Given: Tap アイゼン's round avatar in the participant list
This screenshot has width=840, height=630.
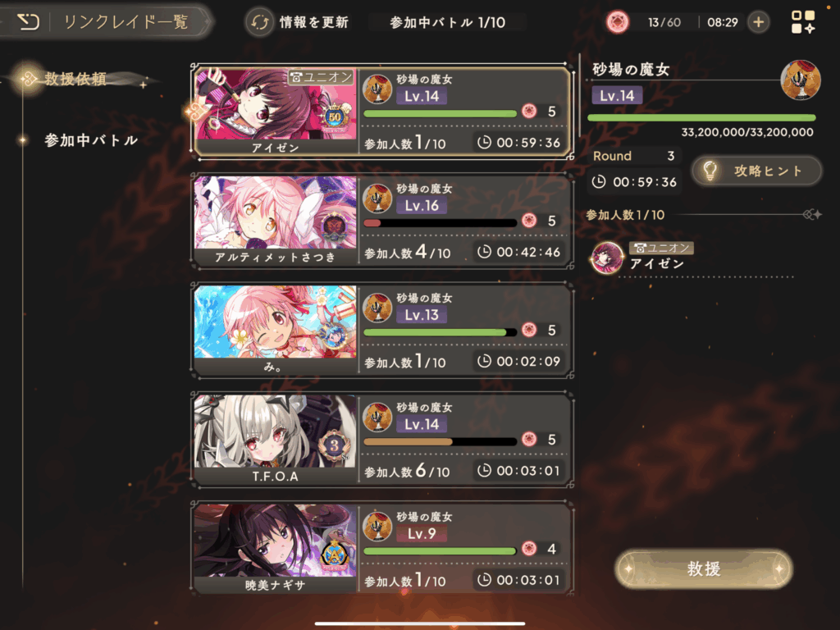Looking at the screenshot, I should tap(606, 258).
